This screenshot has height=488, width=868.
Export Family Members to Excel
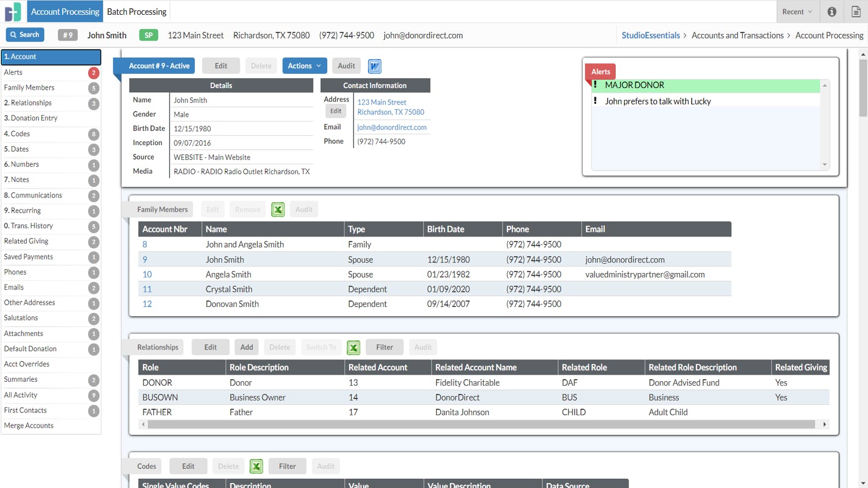pyautogui.click(x=278, y=210)
